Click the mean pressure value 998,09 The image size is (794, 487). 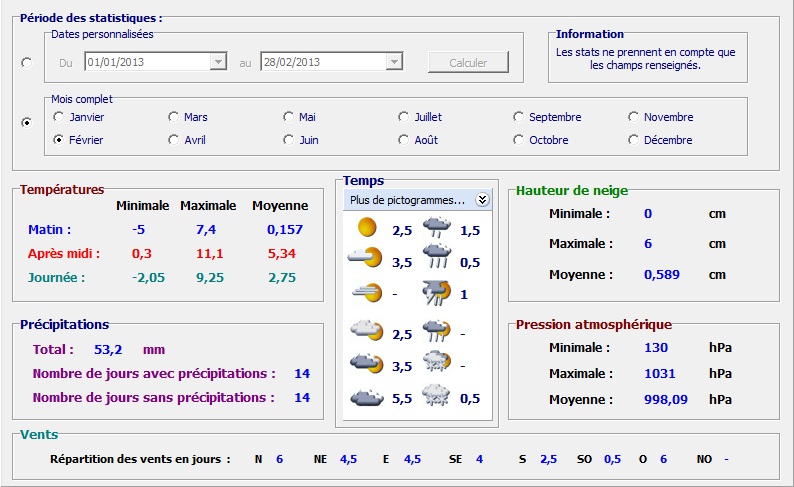coord(665,400)
